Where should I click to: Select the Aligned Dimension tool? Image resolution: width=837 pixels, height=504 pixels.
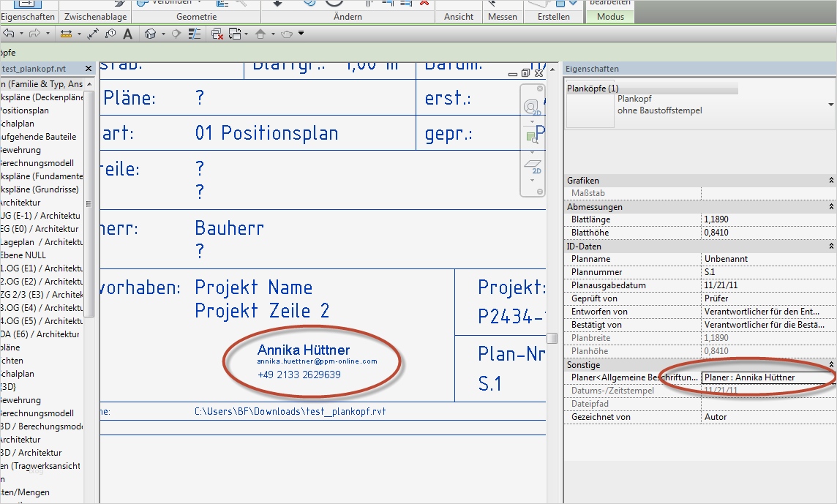point(93,34)
